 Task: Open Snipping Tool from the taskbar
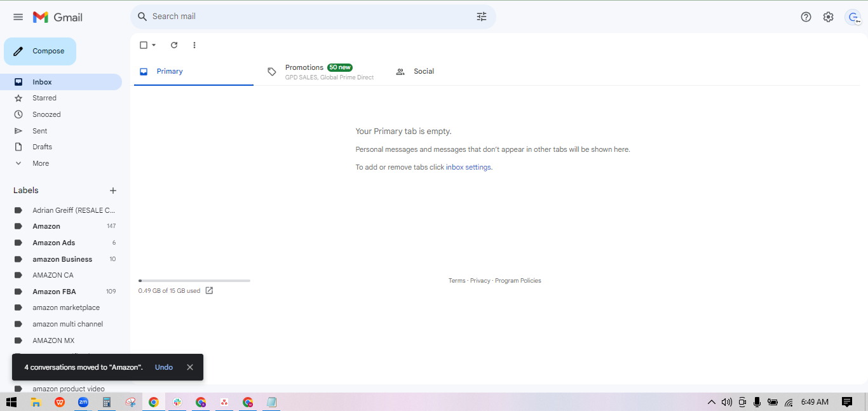tap(130, 402)
